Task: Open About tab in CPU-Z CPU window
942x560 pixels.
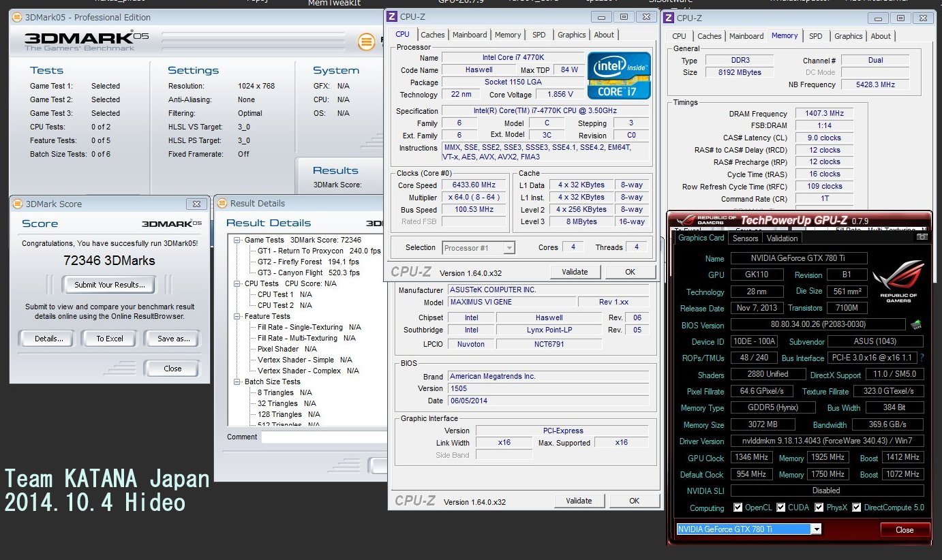Action: coord(604,35)
